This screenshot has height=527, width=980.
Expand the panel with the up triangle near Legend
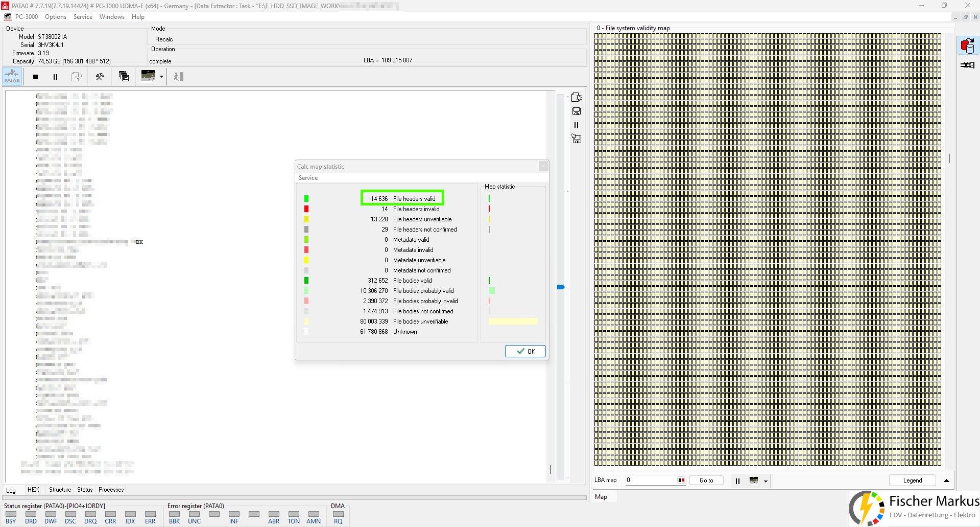pos(946,480)
